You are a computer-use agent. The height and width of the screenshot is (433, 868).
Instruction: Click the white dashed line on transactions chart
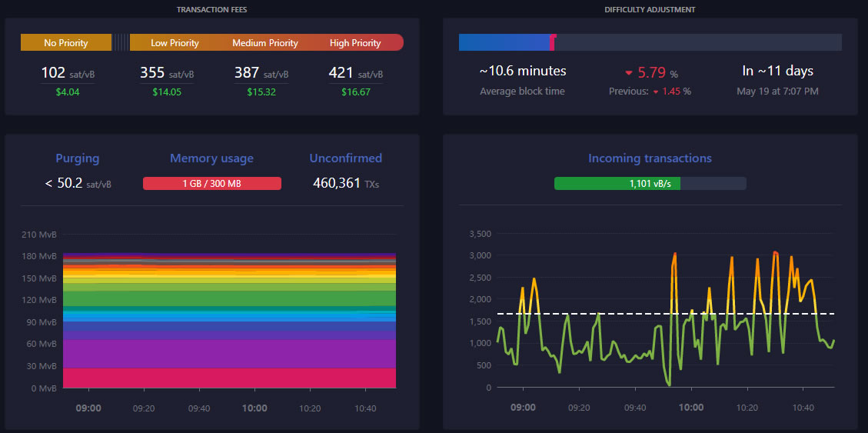[615, 314]
